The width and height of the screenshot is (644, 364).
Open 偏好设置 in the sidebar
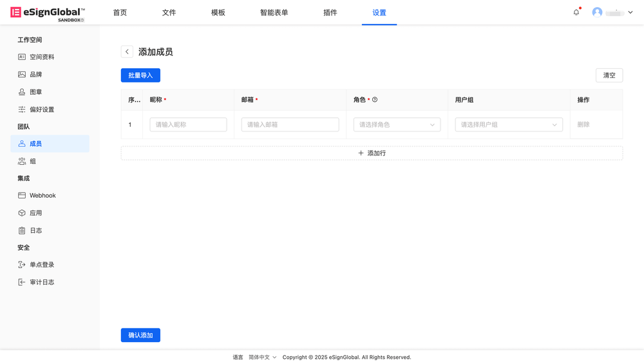[42, 110]
